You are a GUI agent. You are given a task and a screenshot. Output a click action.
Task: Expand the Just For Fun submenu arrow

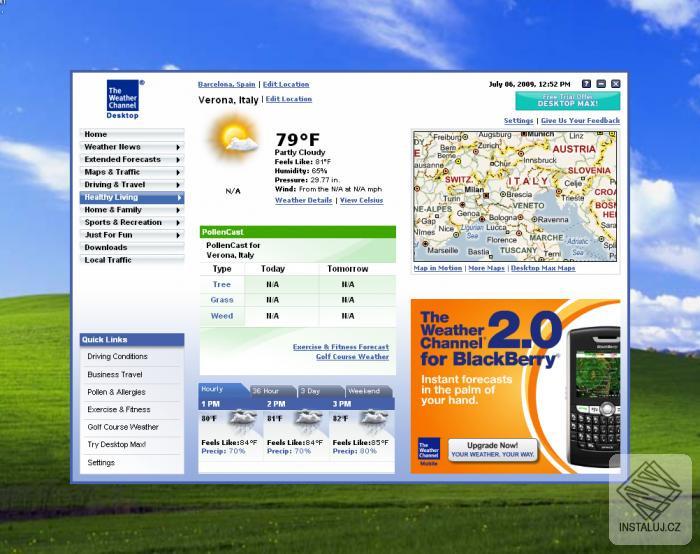click(178, 235)
